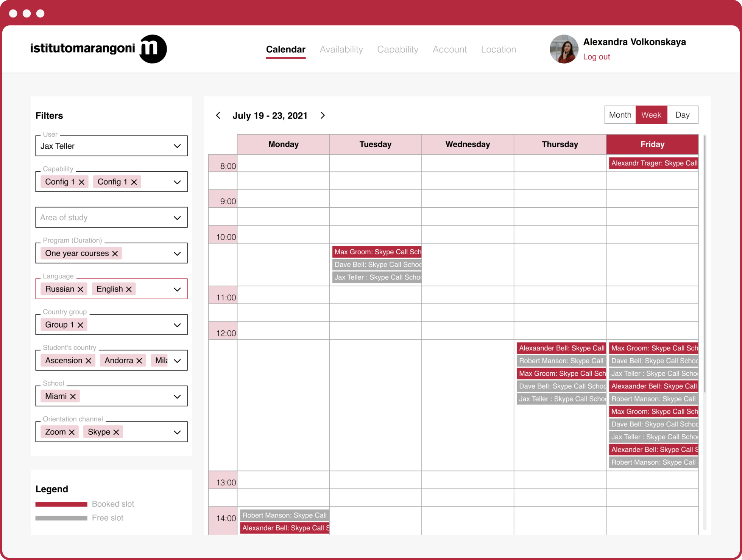Switch calendar to Day view
The height and width of the screenshot is (560, 742).
[x=682, y=115]
